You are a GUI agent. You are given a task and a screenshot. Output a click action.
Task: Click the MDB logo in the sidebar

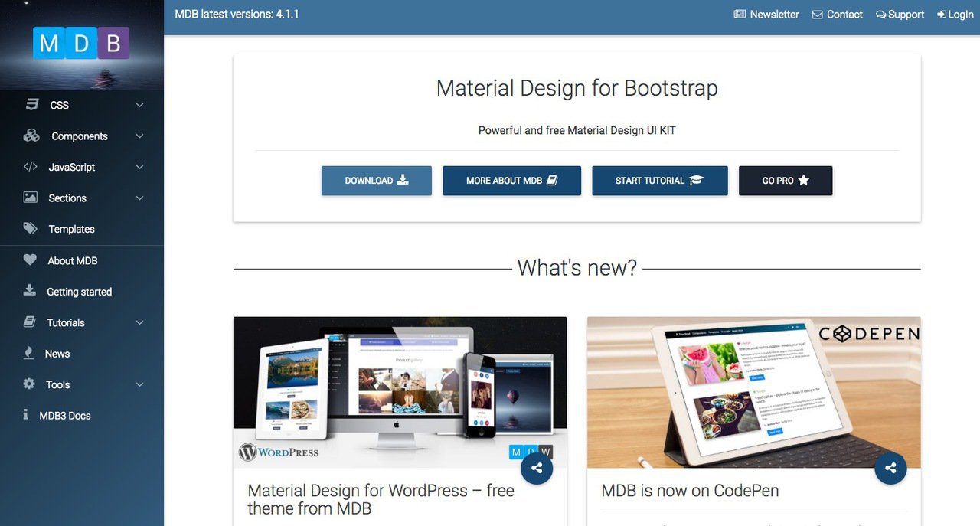[81, 44]
